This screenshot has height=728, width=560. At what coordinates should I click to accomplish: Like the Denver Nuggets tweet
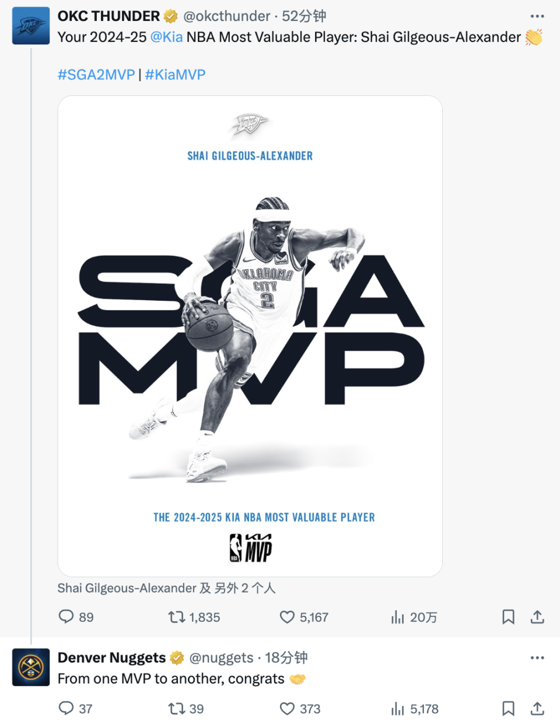(x=300, y=709)
